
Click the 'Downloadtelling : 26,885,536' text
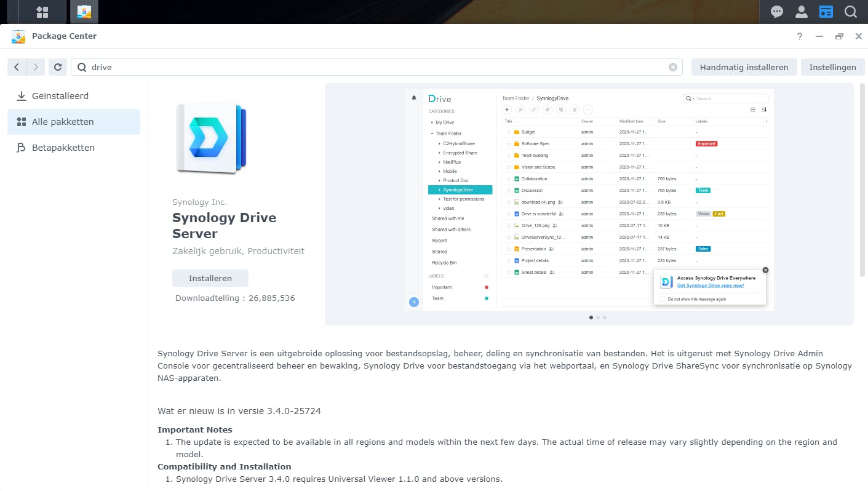(x=235, y=298)
